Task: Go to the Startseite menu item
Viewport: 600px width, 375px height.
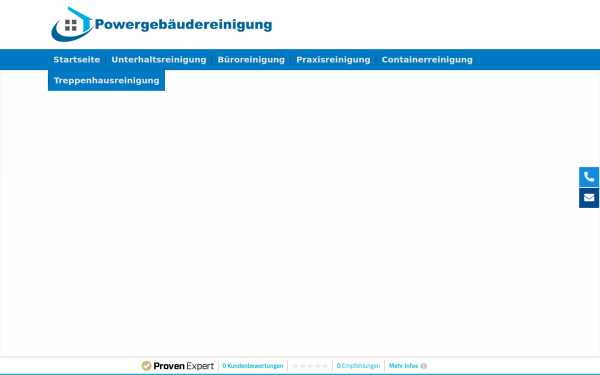Action: pos(77,60)
